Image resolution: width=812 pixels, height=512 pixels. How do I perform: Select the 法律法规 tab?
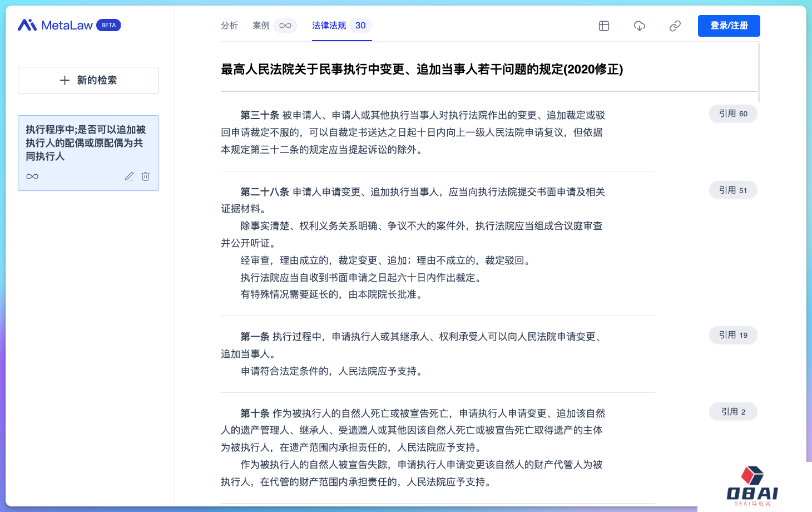pyautogui.click(x=329, y=26)
